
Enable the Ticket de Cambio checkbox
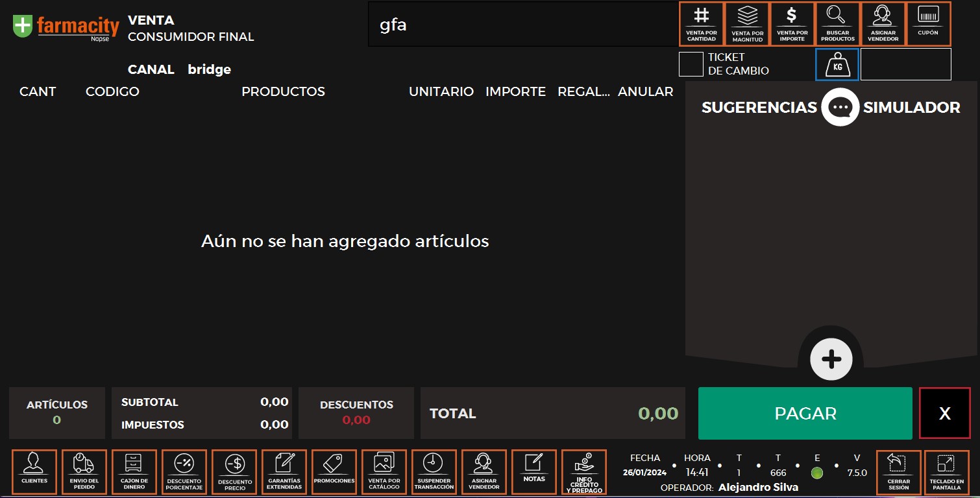691,64
